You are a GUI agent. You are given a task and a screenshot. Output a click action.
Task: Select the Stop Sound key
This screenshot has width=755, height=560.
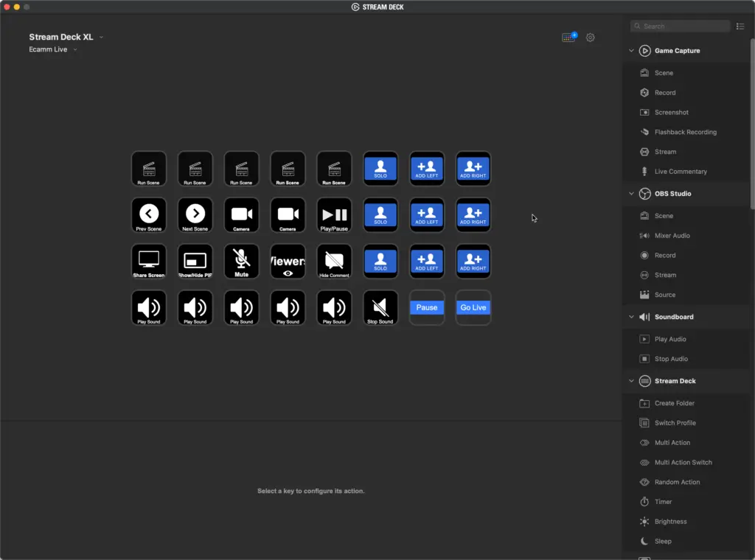[380, 307]
